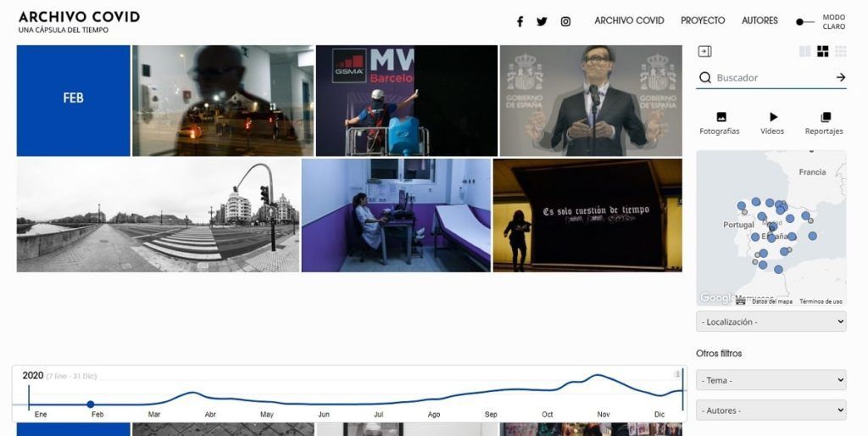Filter by Reportajes

824,124
